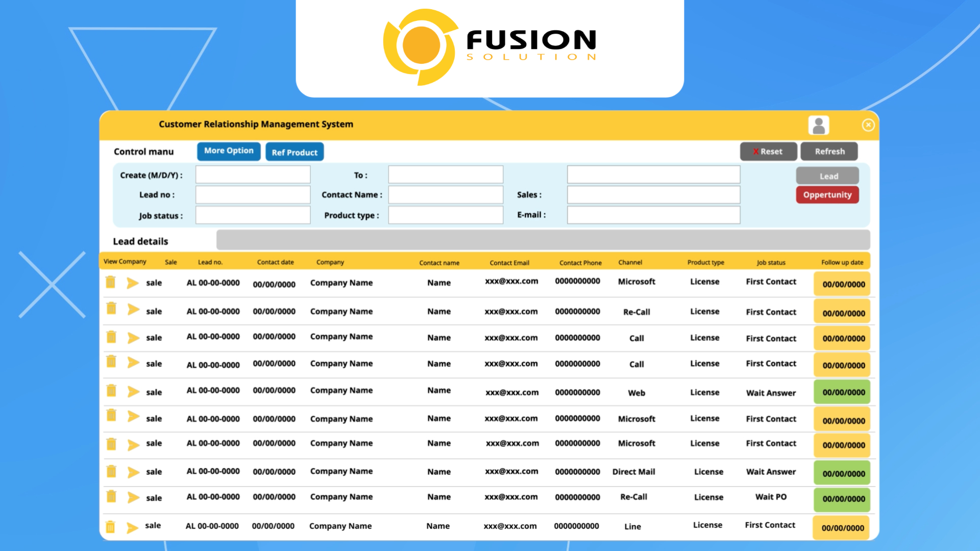Select the Wait PO job status cell
This screenshot has width=980, height=551.
point(771,497)
